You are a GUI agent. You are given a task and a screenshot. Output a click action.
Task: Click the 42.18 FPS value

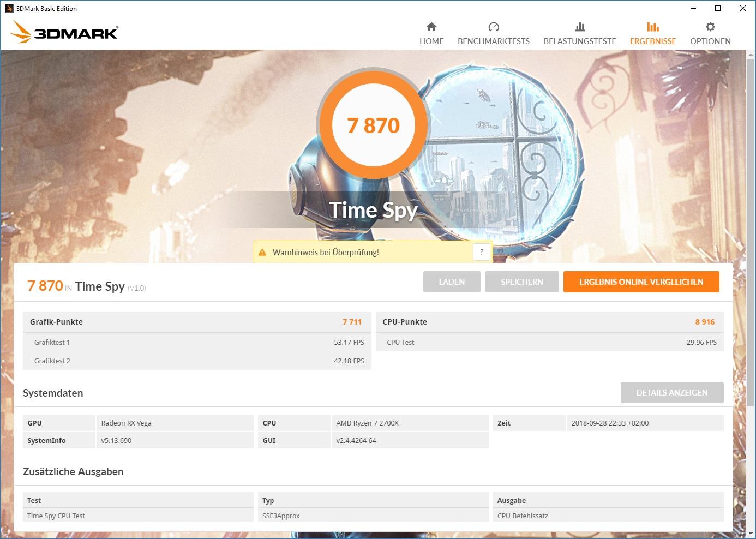(349, 361)
